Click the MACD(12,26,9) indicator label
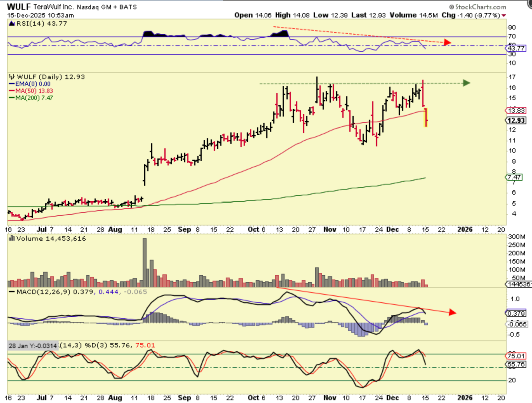Image resolution: width=532 pixels, height=403 pixels. point(43,292)
